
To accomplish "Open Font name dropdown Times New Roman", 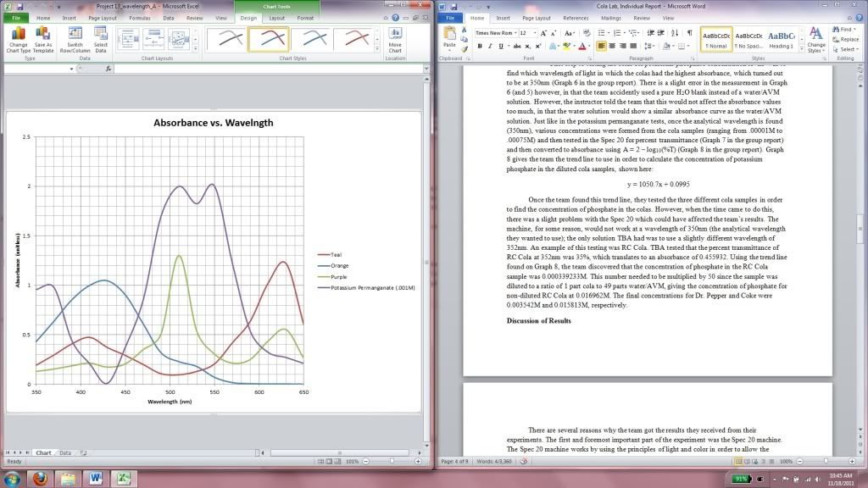I will tap(515, 33).
